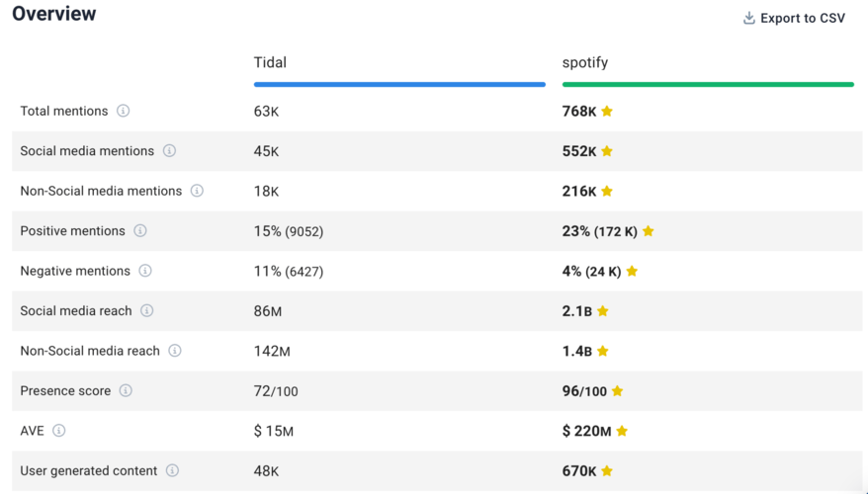Screen dimensions: 868x494
Task: Click the info icon next to AVE
Action: [x=59, y=431]
